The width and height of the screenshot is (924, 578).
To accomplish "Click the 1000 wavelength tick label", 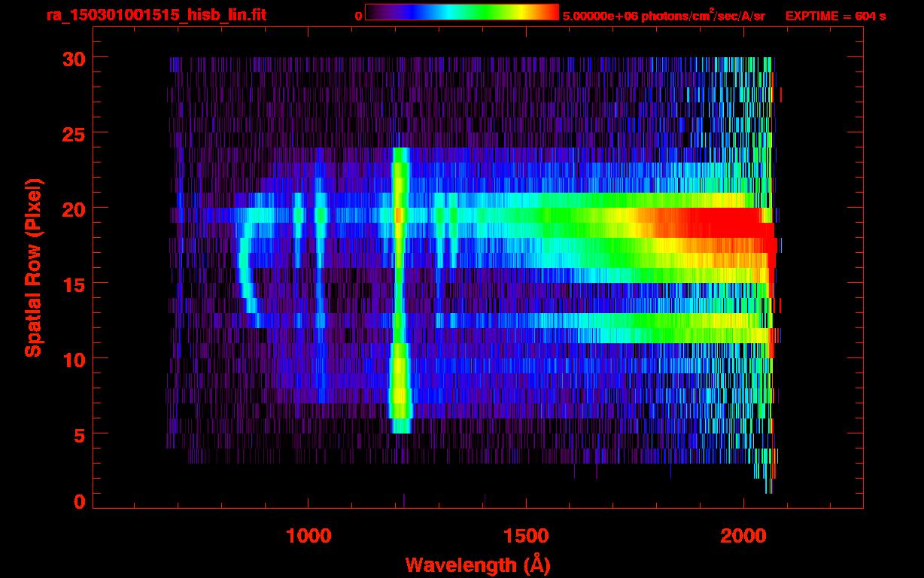I will [309, 536].
